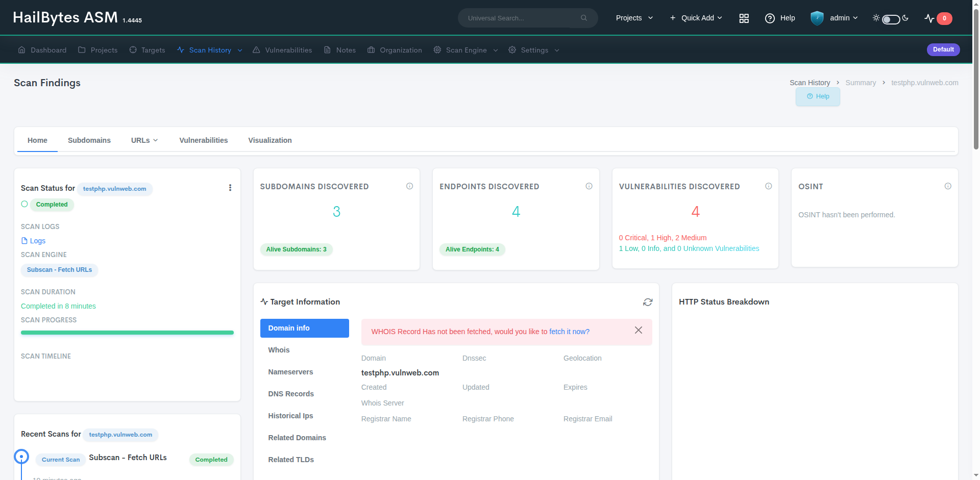
Task: Open the scan Logs link
Action: [x=33, y=241]
